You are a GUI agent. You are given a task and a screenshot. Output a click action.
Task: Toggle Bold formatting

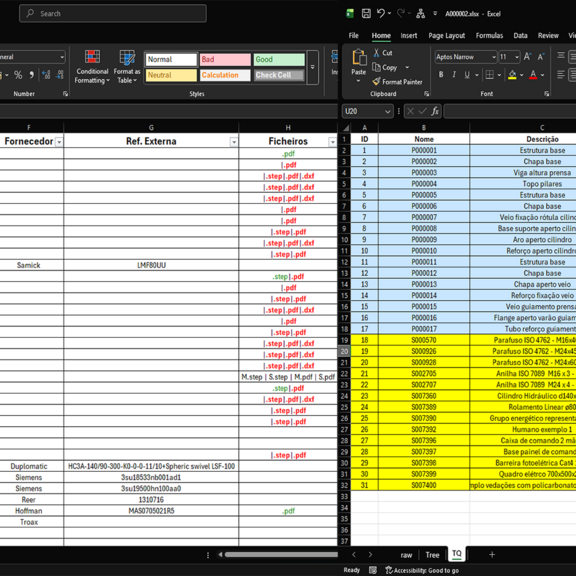[x=441, y=75]
